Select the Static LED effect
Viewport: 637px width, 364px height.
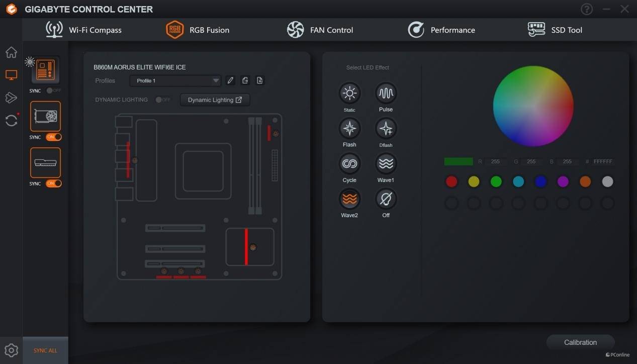(349, 93)
